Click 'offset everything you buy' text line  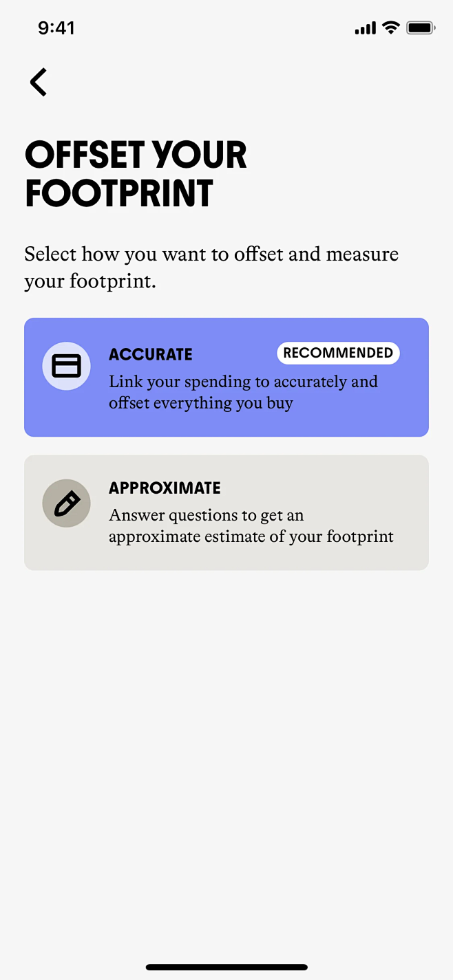click(200, 403)
